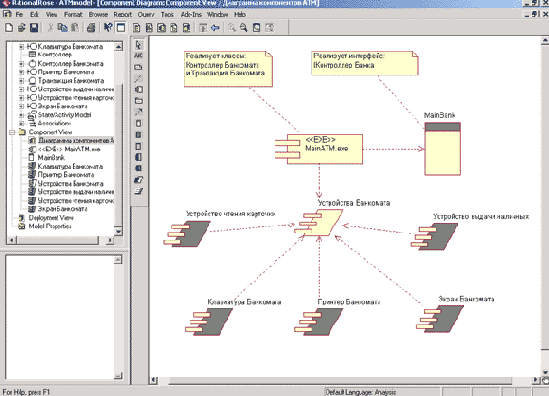Select Принтер Банкомата component on diagram

click(x=319, y=322)
